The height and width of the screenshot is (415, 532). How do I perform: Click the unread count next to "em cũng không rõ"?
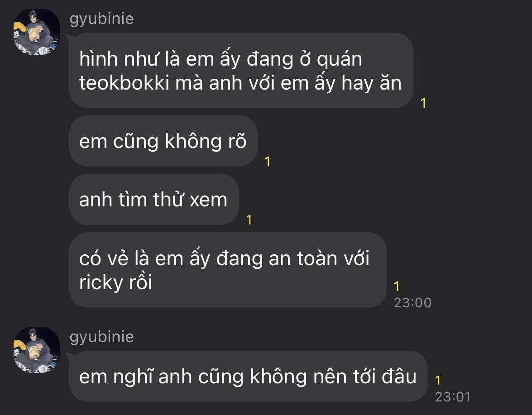(x=268, y=162)
